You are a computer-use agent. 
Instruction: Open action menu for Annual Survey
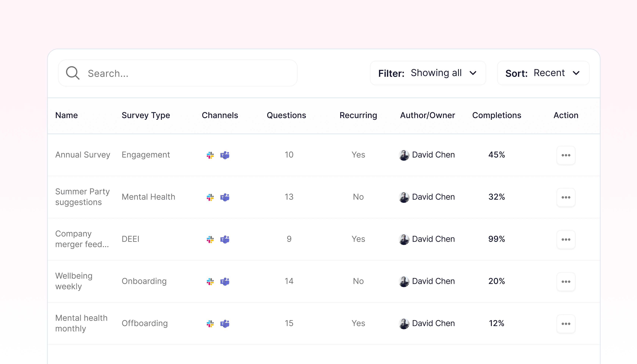click(566, 155)
